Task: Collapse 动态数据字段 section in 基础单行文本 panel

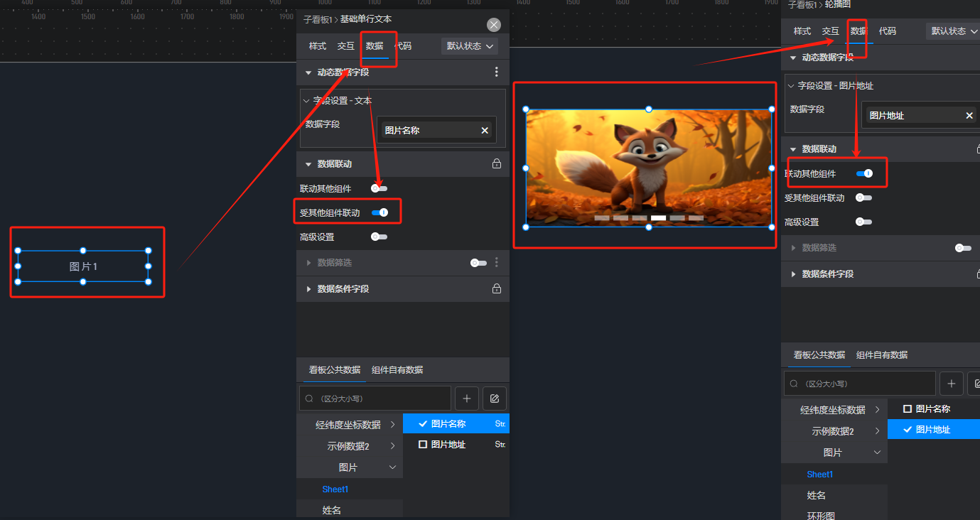Action: coord(308,72)
